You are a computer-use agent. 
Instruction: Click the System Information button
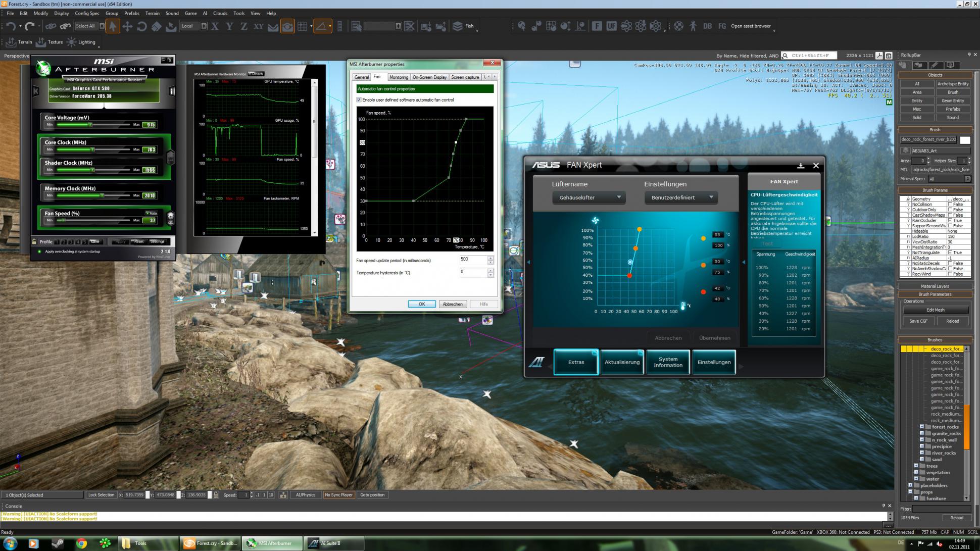[668, 362]
